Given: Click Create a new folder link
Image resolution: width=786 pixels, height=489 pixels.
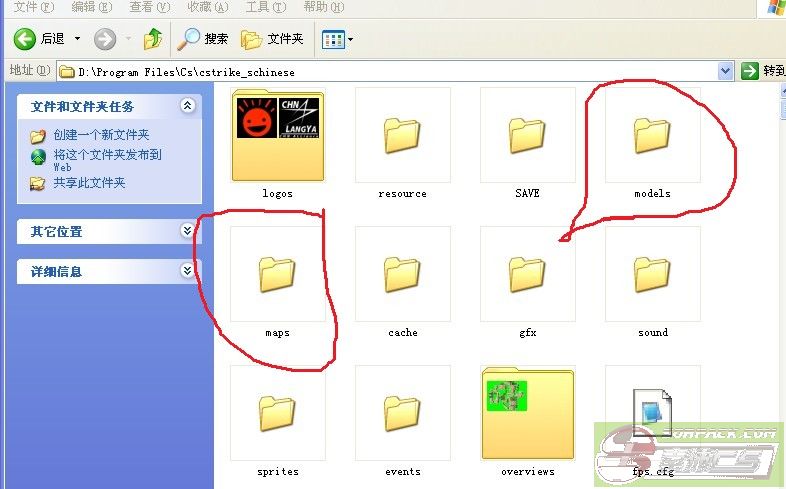Looking at the screenshot, I should click(x=100, y=135).
